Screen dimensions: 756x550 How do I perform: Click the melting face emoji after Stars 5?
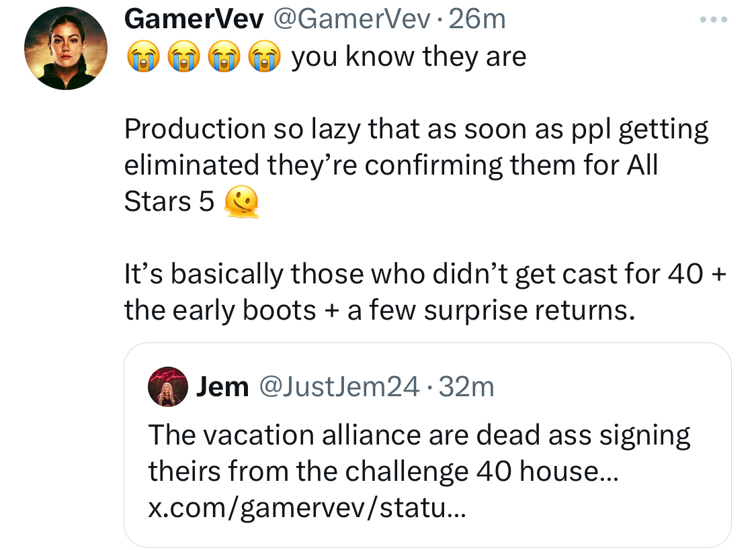pos(241,201)
